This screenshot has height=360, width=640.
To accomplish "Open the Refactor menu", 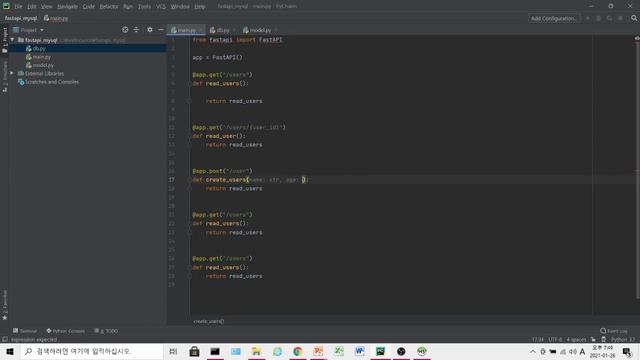I will click(x=109, y=7).
